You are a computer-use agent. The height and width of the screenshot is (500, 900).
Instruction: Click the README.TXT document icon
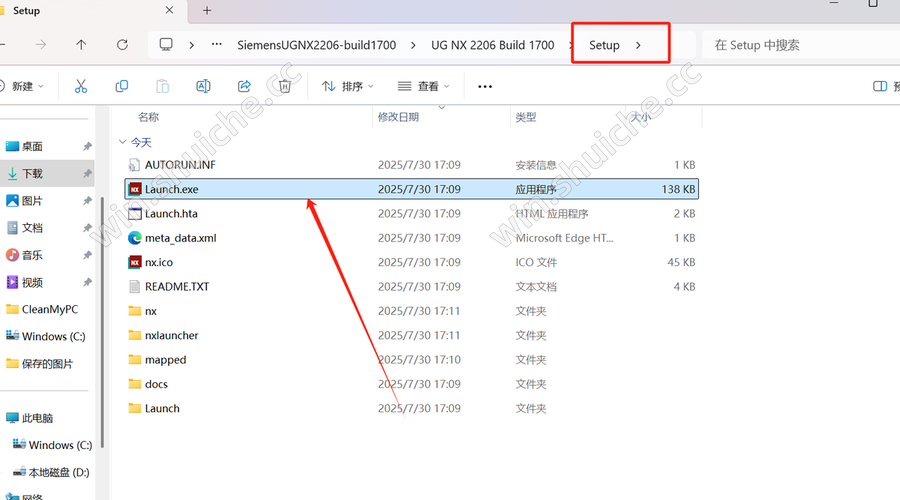coord(134,286)
